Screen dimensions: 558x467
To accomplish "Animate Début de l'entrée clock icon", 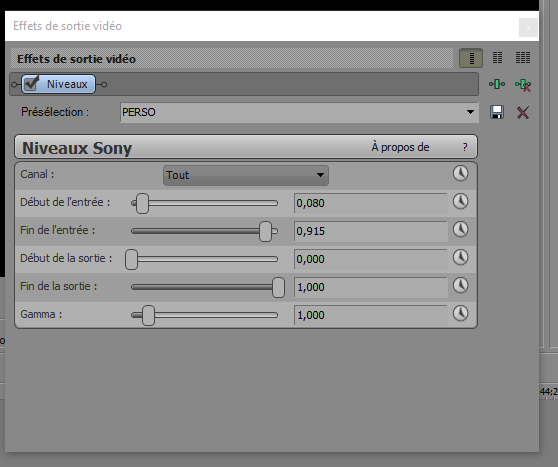I will click(460, 201).
